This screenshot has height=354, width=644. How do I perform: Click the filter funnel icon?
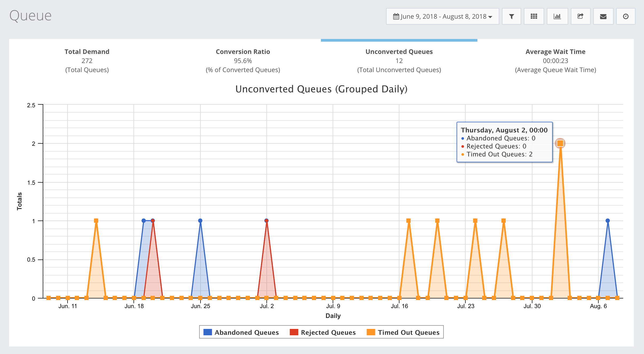(511, 17)
